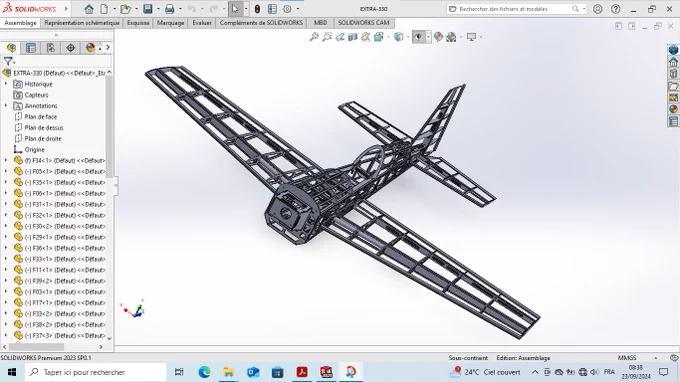The height and width of the screenshot is (382, 680).
Task: Open the Save dropdown arrow
Action: point(158,9)
